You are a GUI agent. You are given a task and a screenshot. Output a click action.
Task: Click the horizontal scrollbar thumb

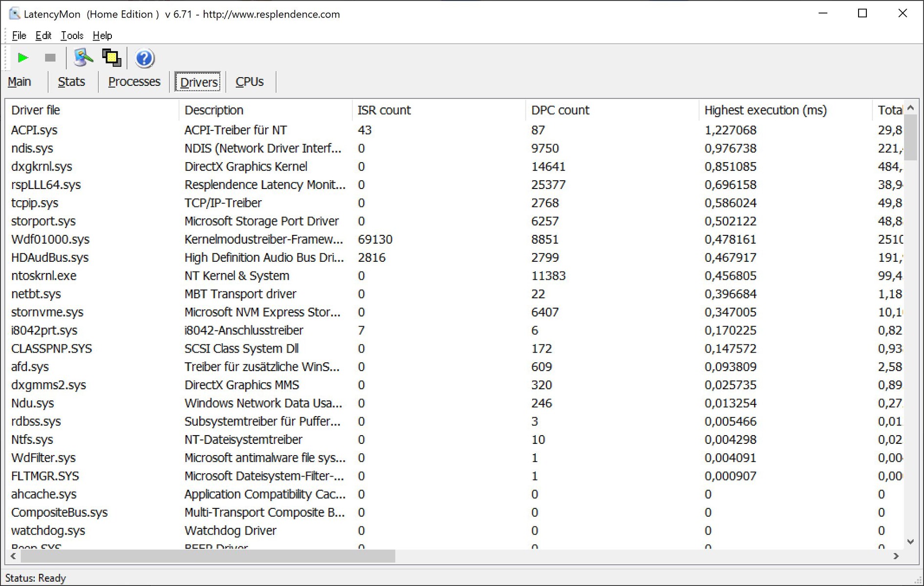click(x=208, y=556)
